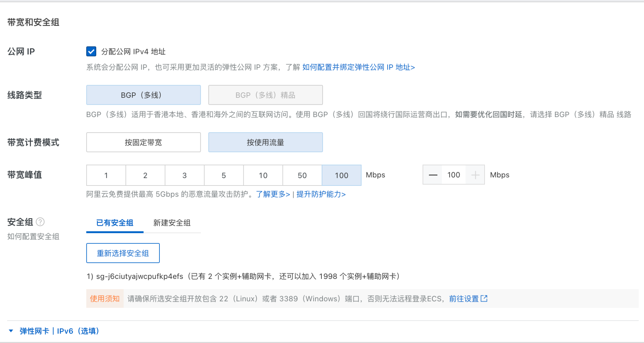Open 了解更多 link about attack protection
Image resolution: width=644 pixels, height=343 pixels.
point(273,194)
